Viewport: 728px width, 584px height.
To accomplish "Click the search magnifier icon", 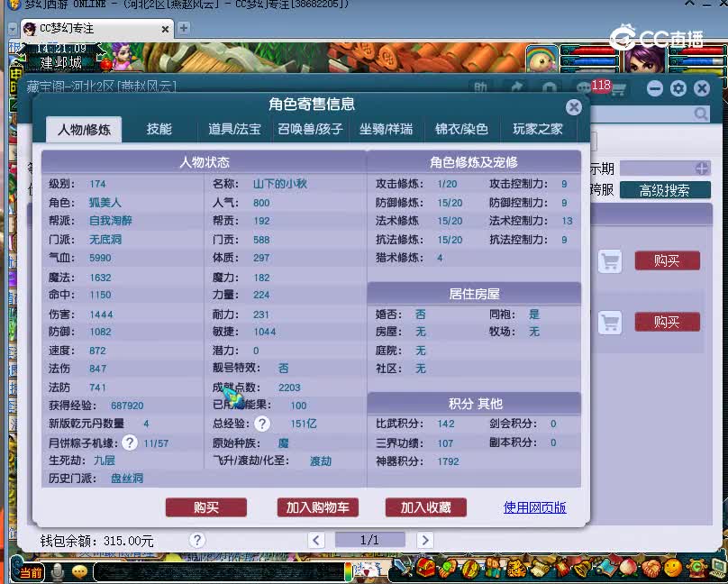I will 701,114.
